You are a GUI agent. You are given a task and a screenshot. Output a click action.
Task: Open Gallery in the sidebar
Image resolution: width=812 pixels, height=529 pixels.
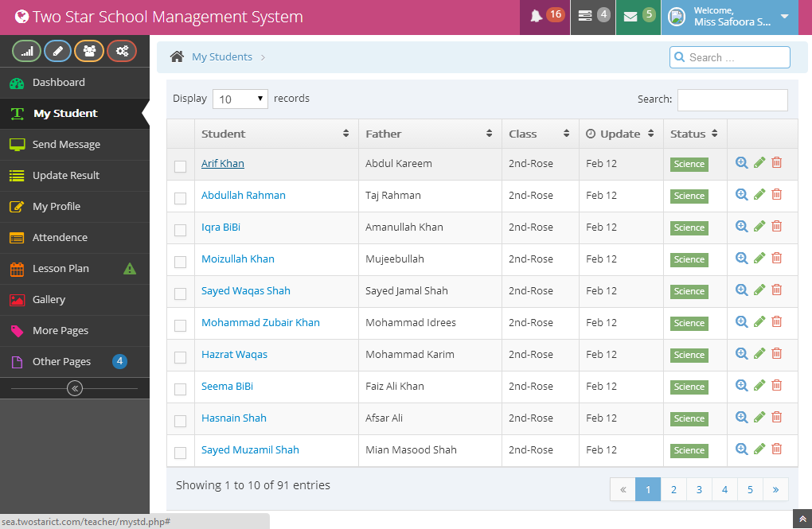[x=75, y=300]
